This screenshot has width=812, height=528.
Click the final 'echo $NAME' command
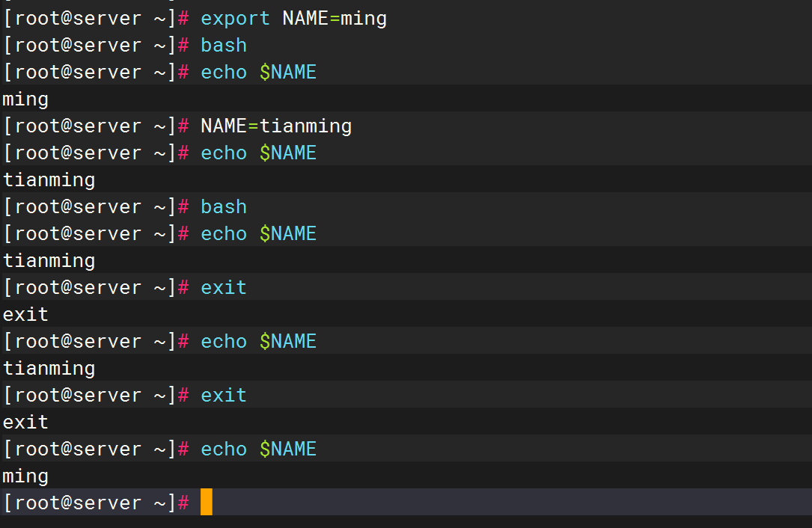[258, 449]
